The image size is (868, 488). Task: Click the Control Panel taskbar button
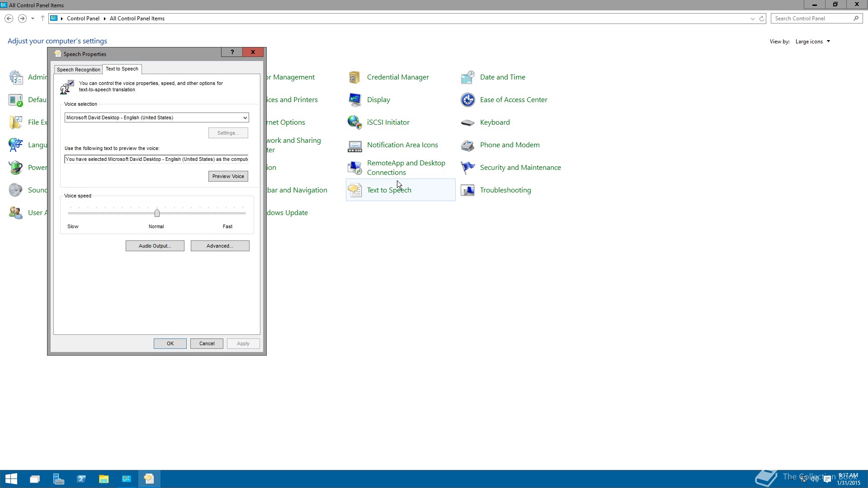(x=127, y=479)
